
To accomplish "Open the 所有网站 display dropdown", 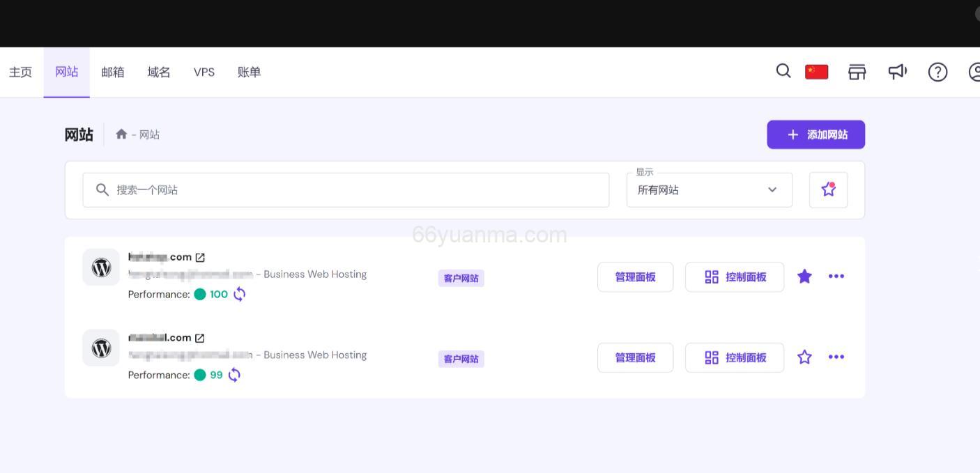I will [x=709, y=189].
